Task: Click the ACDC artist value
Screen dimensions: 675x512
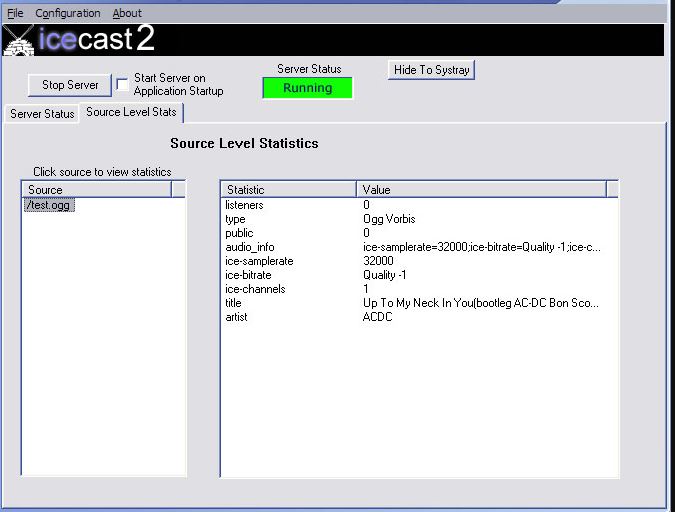Action: (378, 317)
